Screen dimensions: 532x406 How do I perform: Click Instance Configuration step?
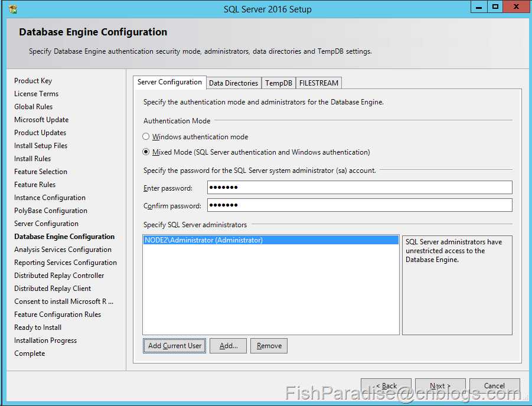[x=50, y=198]
